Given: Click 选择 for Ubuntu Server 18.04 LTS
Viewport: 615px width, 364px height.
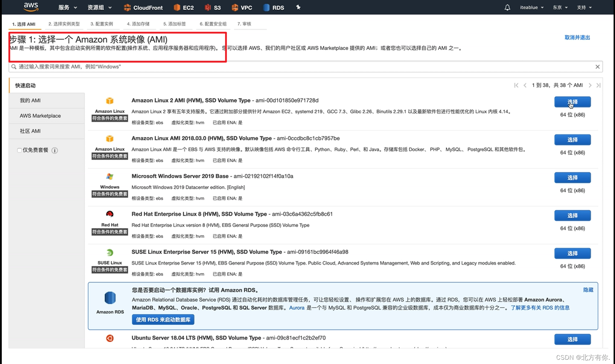Looking at the screenshot, I should [573, 339].
